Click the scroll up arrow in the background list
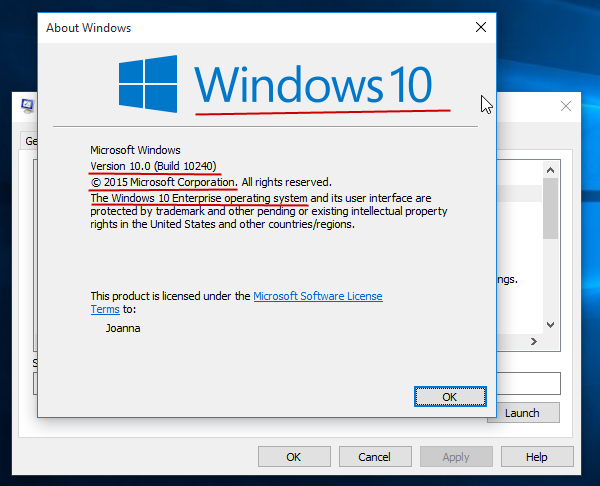 (551, 170)
